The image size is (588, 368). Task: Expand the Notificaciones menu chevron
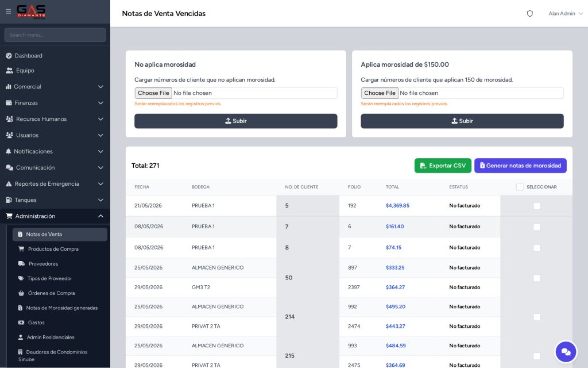click(x=100, y=151)
